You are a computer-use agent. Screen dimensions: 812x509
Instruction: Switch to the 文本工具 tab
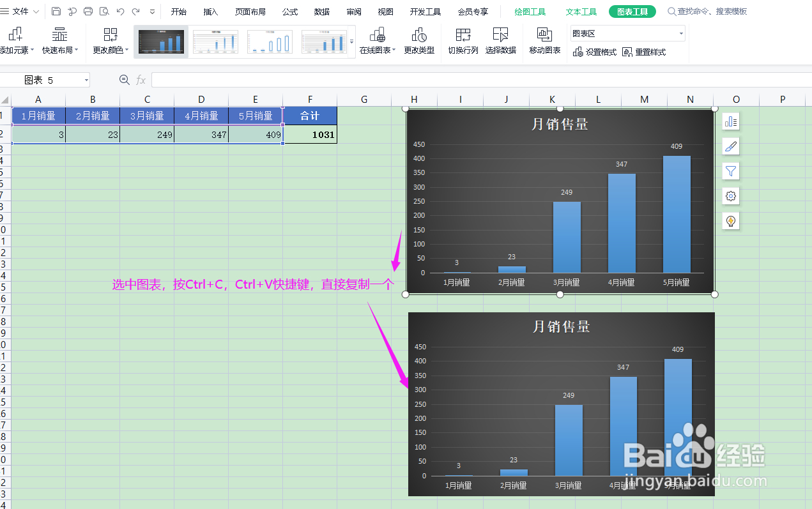point(581,11)
